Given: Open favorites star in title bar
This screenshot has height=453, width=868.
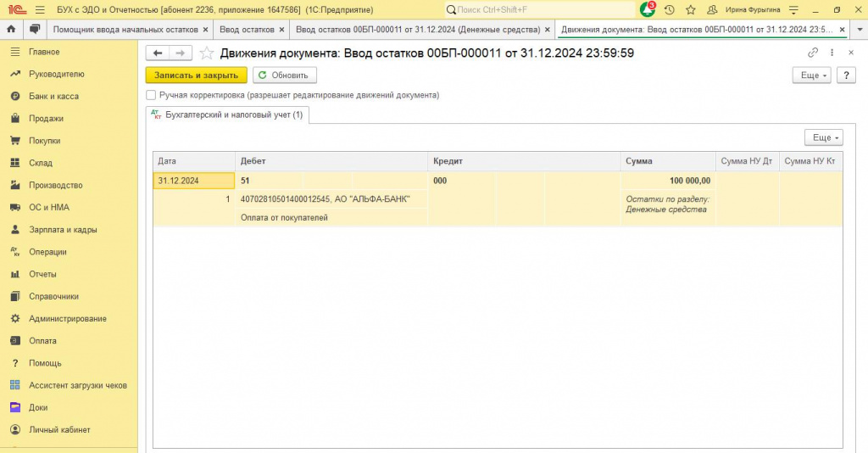Looking at the screenshot, I should [x=690, y=9].
